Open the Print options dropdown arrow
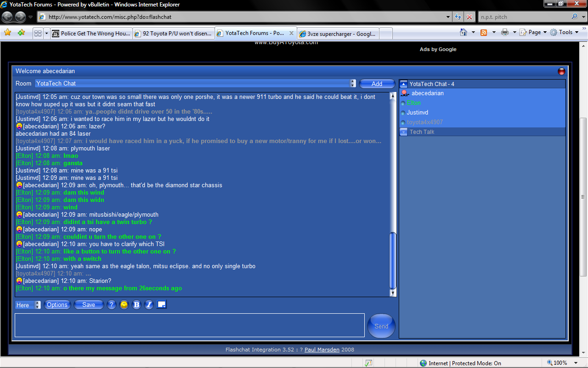 click(x=514, y=32)
